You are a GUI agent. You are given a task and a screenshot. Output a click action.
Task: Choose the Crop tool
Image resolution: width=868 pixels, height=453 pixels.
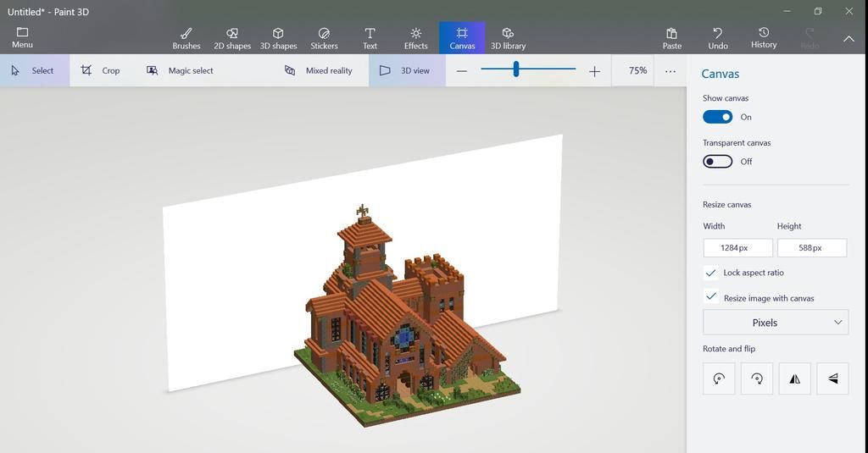[100, 70]
